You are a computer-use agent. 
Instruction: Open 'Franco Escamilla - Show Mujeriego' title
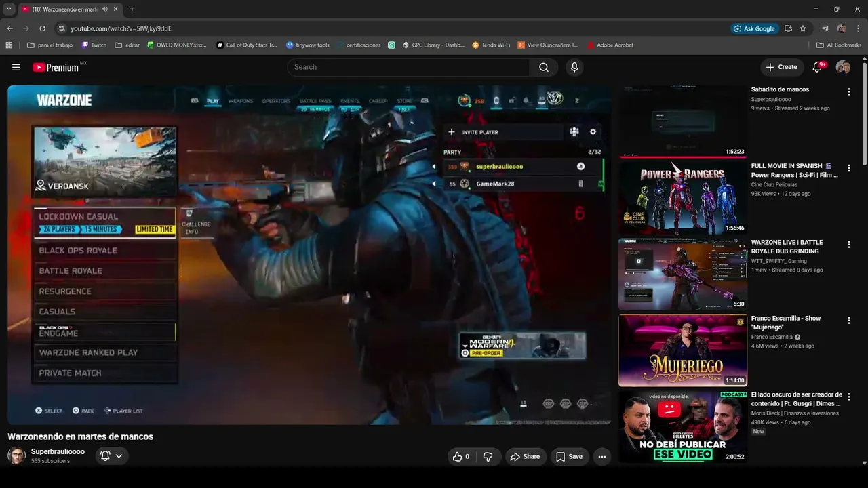(x=786, y=323)
